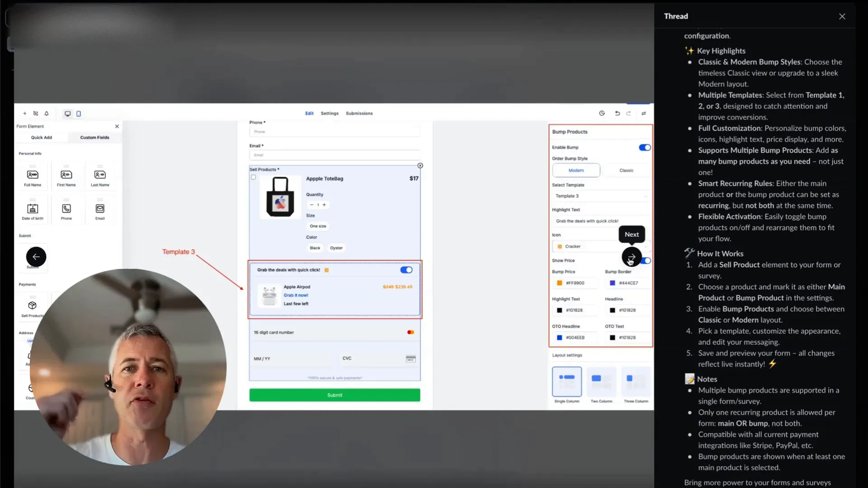Add the First Name field element
868x488 pixels.
pos(66,176)
